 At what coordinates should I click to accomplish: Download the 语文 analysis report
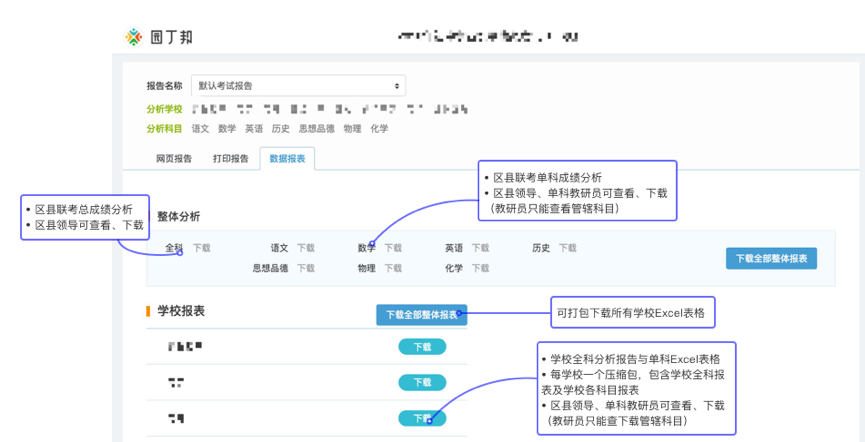tap(306, 248)
